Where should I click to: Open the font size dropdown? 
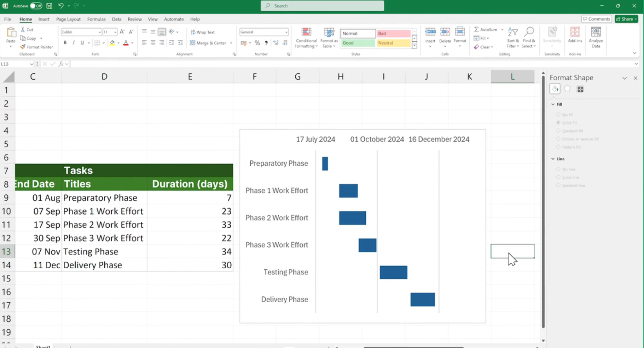(115, 32)
